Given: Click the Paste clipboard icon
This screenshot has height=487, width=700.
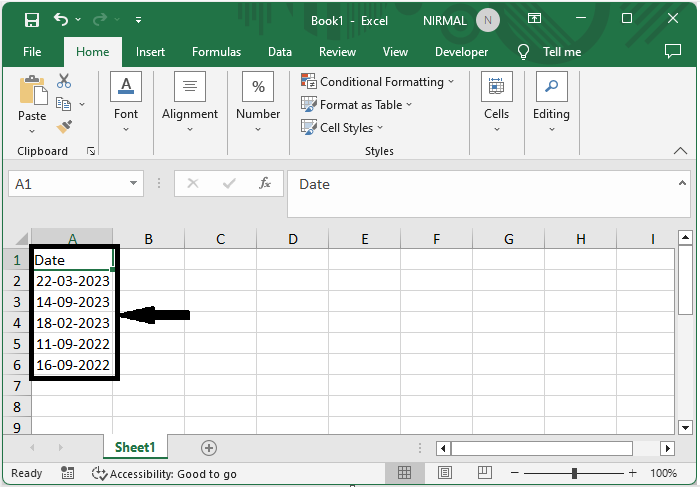Looking at the screenshot, I should point(33,90).
